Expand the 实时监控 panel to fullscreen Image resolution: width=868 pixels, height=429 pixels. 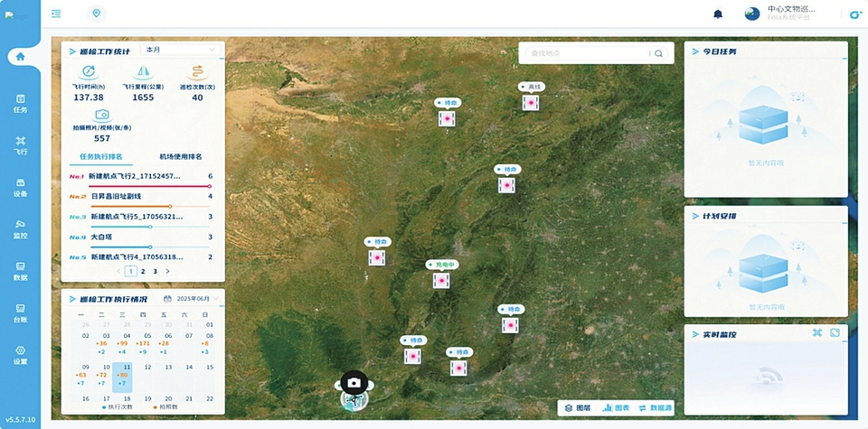(835, 333)
